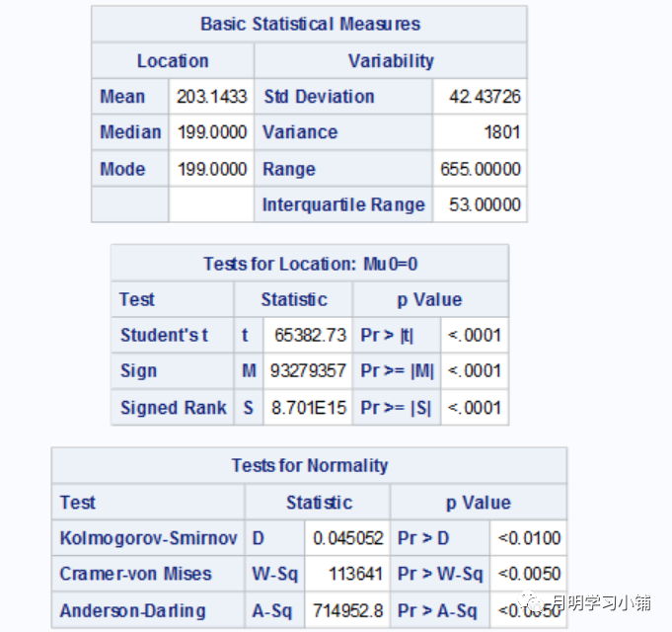The image size is (672, 632).
Task: Click the Pr > W-Sq label
Action: [x=440, y=574]
